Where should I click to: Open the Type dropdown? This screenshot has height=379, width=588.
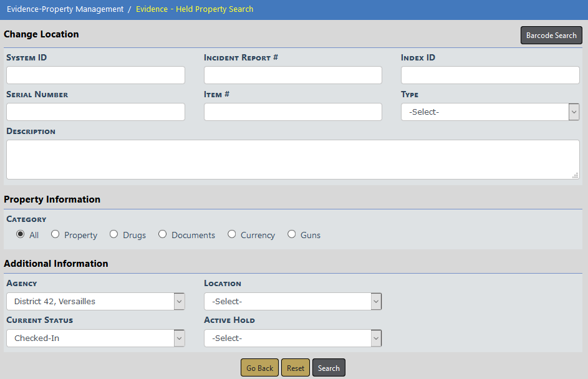(490, 112)
